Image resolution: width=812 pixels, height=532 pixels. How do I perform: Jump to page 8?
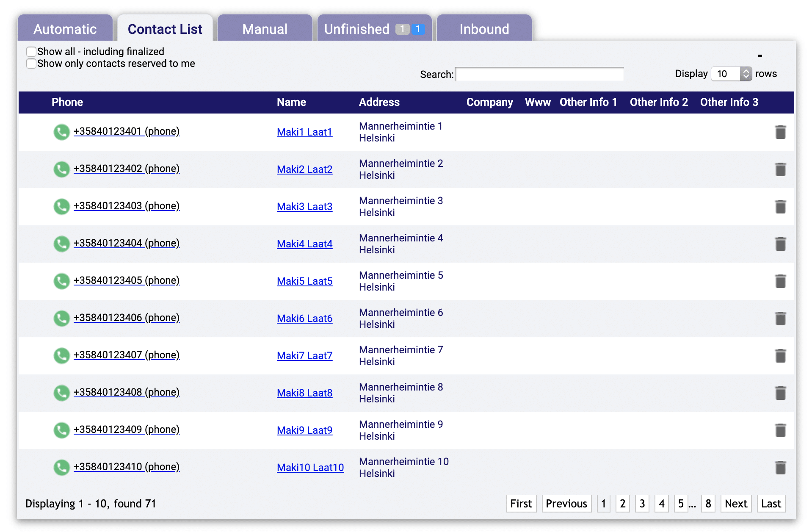tap(708, 504)
